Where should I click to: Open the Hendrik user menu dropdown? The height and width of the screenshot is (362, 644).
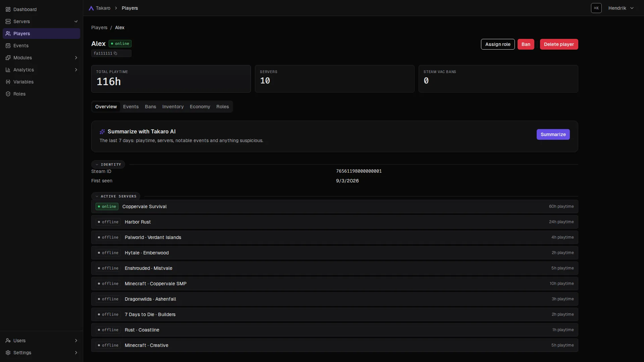tap(621, 8)
